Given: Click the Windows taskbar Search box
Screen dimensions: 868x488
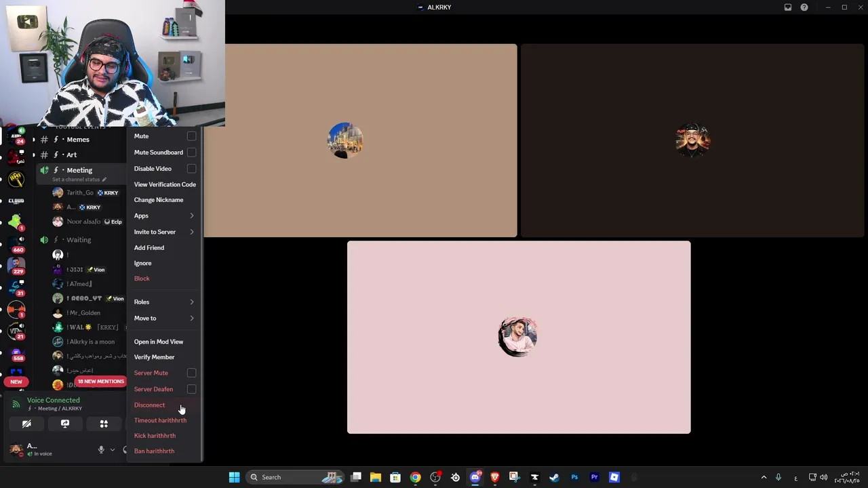Looking at the screenshot, I should (294, 477).
